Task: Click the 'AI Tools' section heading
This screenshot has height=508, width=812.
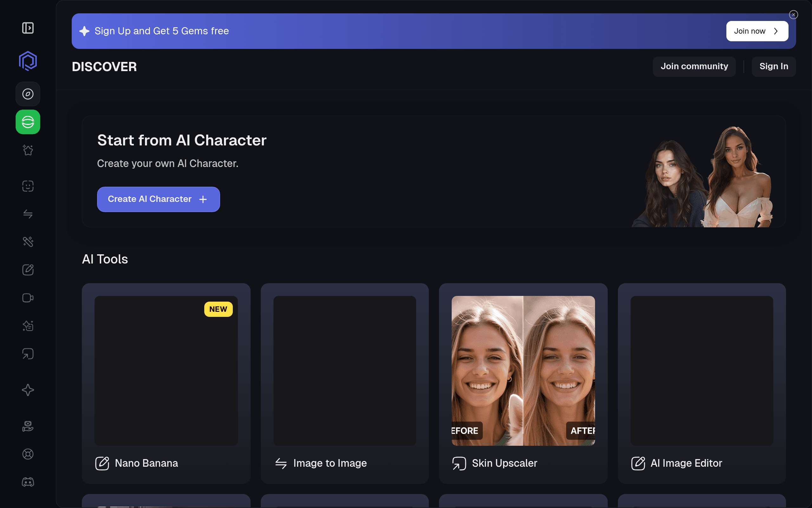Action: (105, 259)
